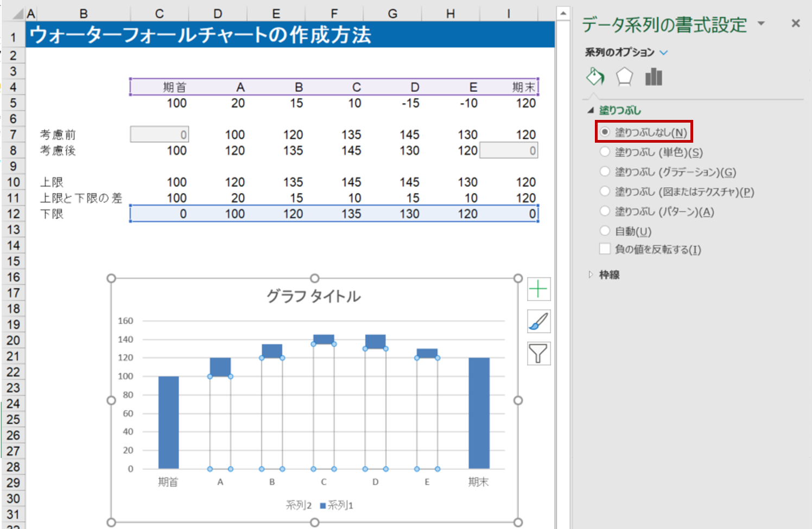812x529 pixels.
Task: Click the Chart Filters funnel button
Action: pos(538,354)
